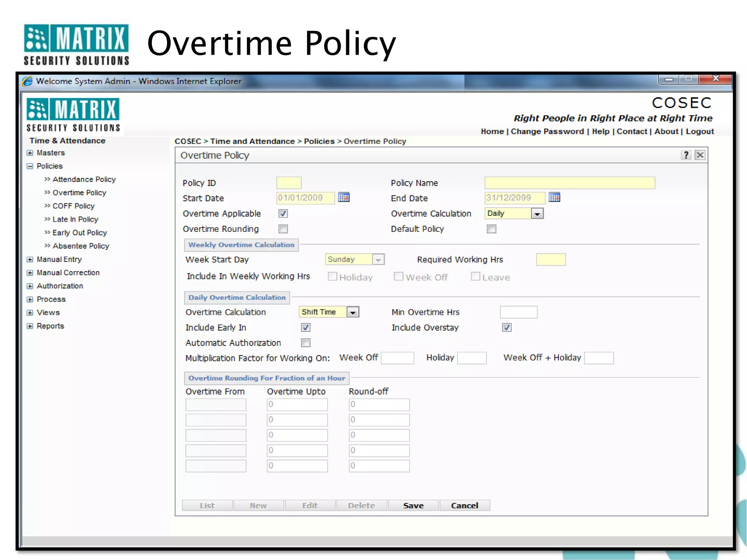Expand the Authorization tree node

click(30, 286)
